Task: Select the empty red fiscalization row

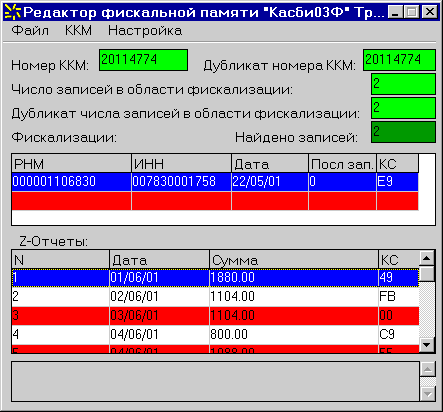Action: 215,201
